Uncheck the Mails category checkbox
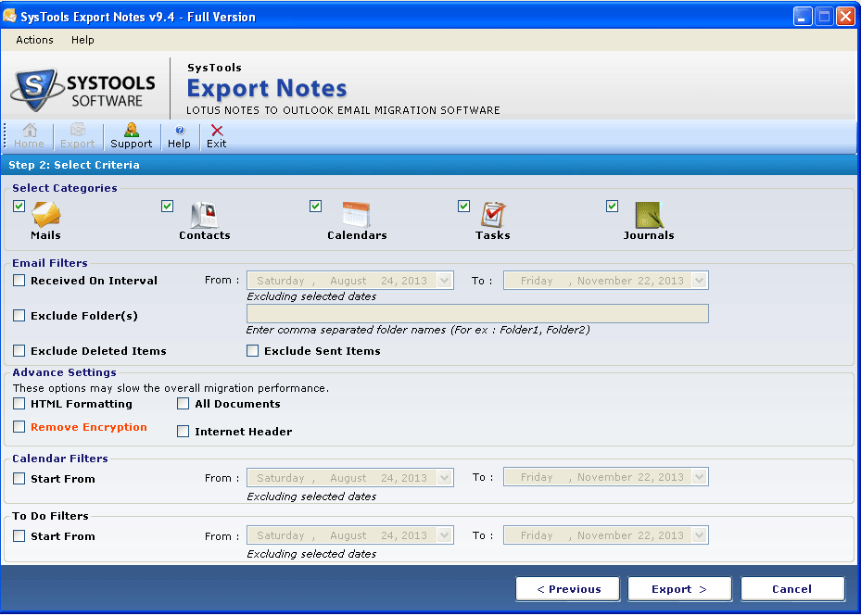Image resolution: width=861 pixels, height=616 pixels. (x=19, y=206)
